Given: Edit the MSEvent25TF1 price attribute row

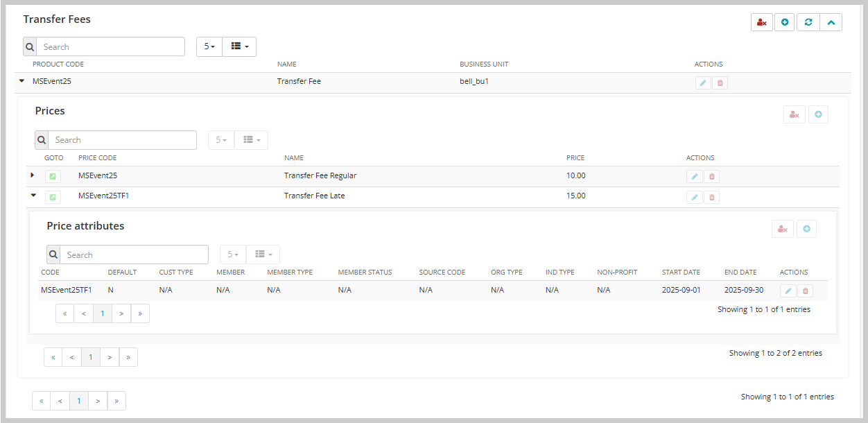Looking at the screenshot, I should 788,291.
